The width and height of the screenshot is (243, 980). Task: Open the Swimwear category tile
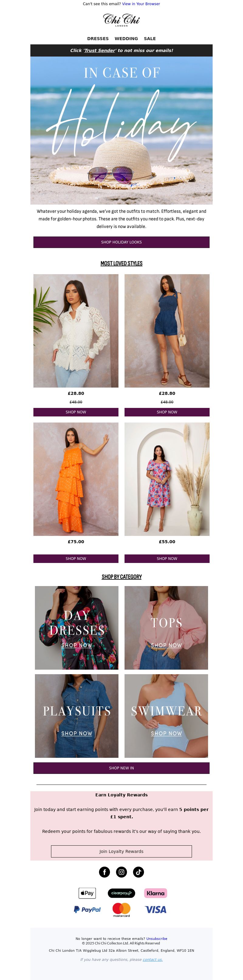click(166, 716)
